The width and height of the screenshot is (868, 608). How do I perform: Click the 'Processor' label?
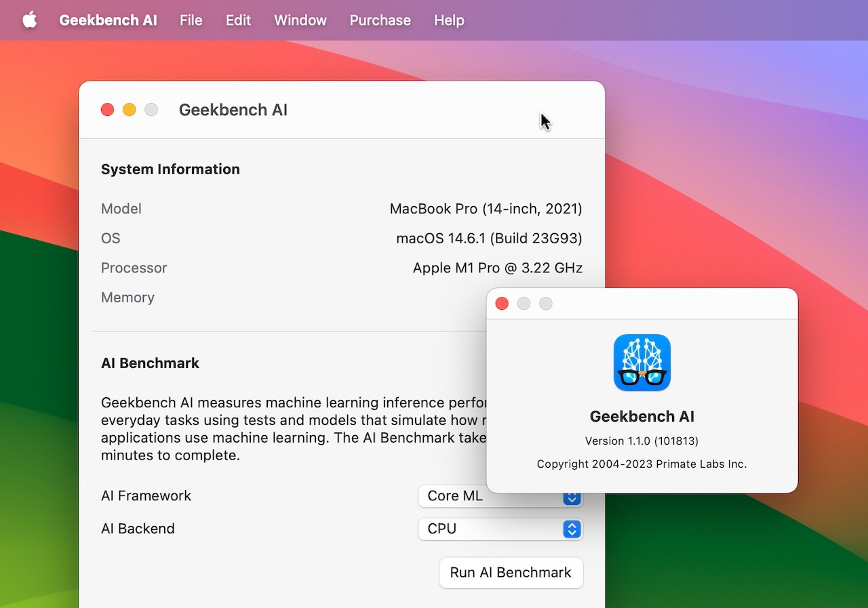pyautogui.click(x=134, y=268)
